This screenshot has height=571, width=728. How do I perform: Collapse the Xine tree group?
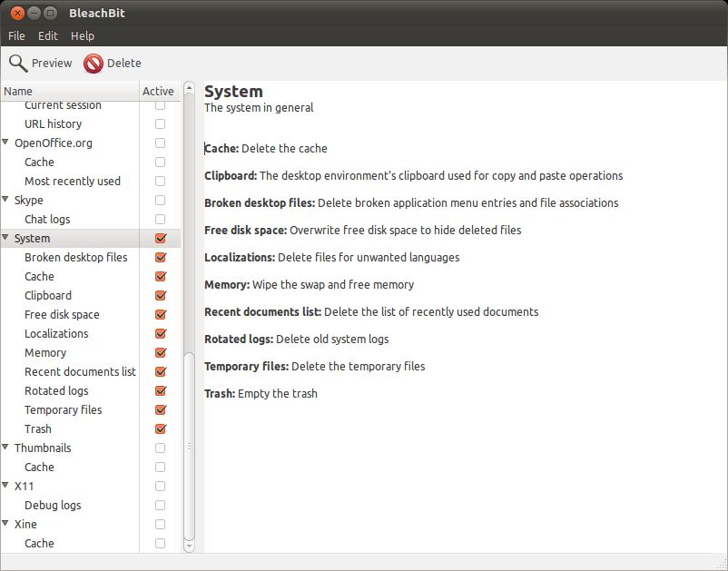(5, 523)
